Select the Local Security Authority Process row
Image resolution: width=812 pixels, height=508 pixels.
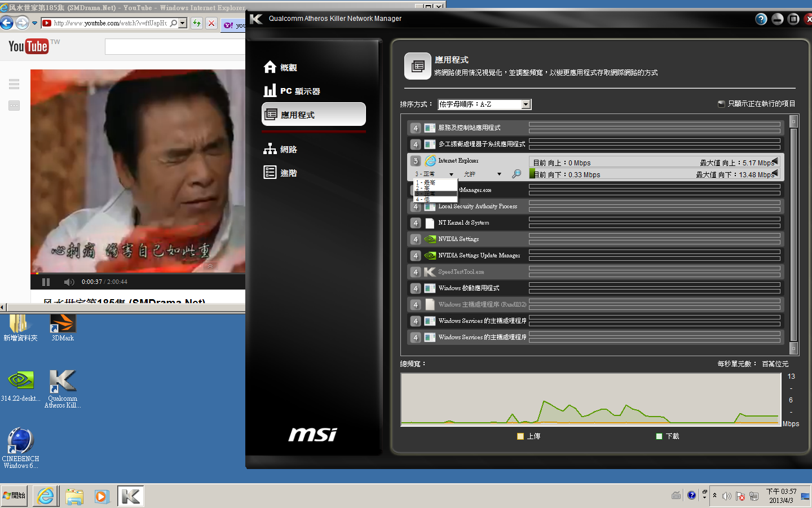tap(595, 207)
